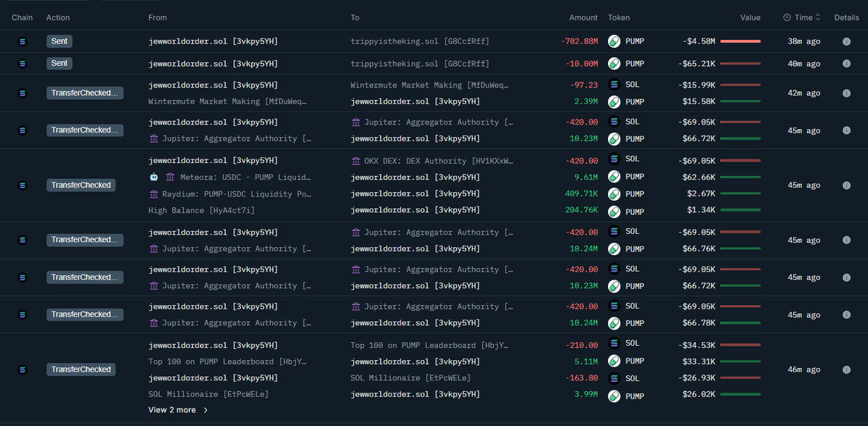Click PUMP token icon in 9.61M row

click(614, 177)
